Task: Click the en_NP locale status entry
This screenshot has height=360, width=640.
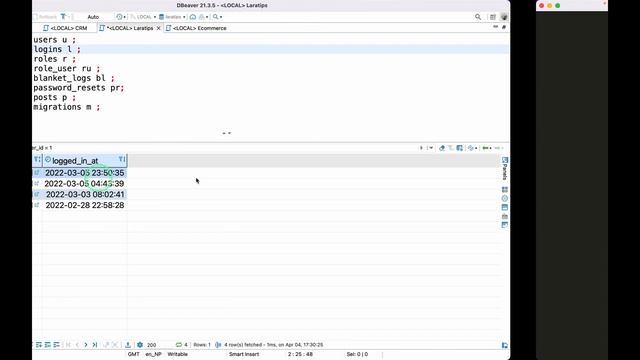Action: 153,354
